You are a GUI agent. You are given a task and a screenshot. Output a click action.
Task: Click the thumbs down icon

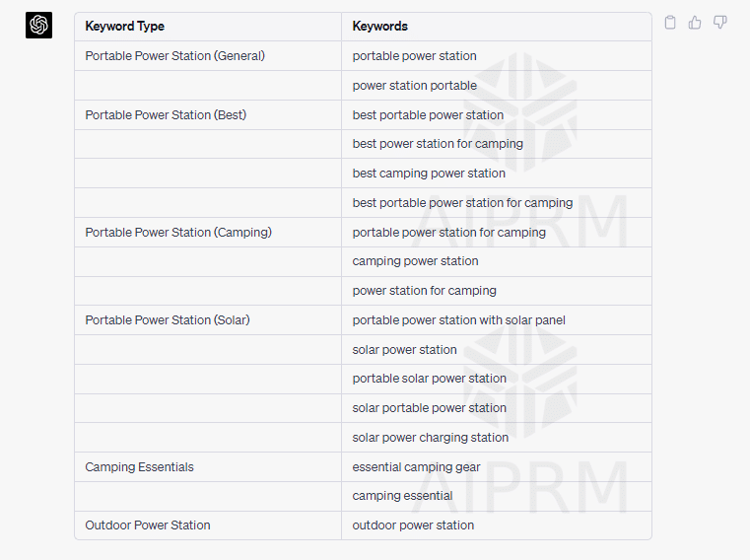(x=720, y=23)
